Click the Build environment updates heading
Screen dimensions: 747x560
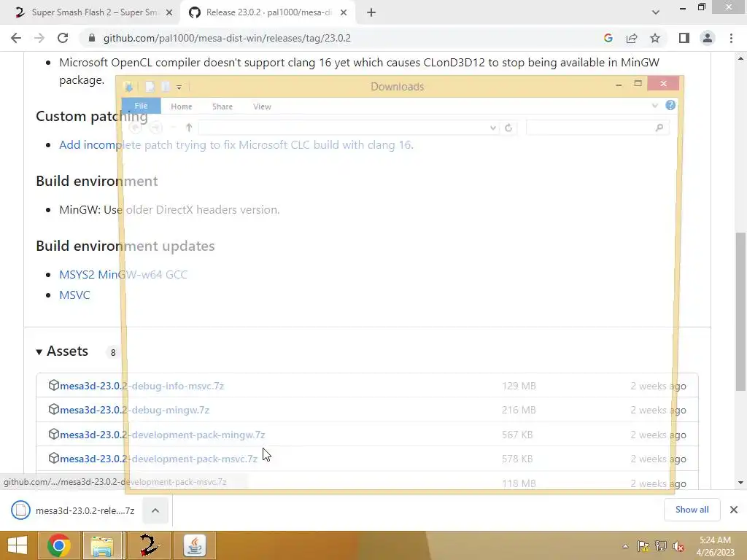[125, 246]
